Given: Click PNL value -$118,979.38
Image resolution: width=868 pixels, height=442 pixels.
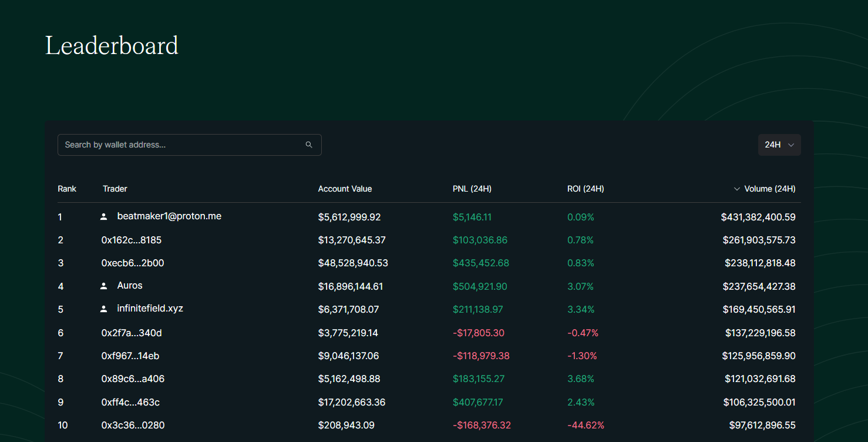Looking at the screenshot, I should 481,356.
